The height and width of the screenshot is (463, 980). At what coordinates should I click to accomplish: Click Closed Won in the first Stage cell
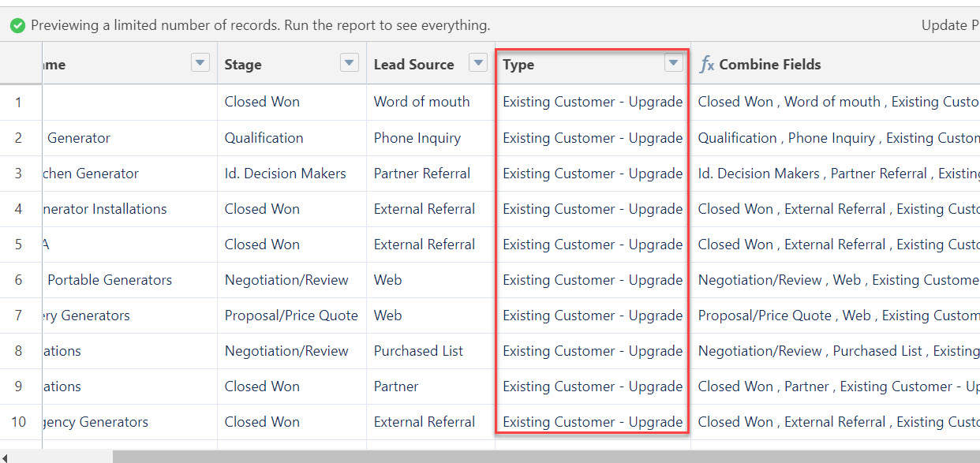[262, 102]
